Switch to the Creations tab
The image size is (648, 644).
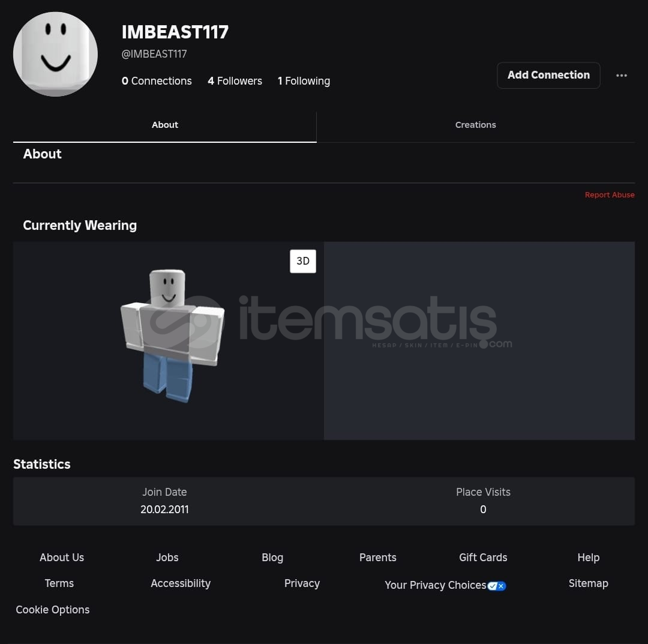[x=475, y=125]
